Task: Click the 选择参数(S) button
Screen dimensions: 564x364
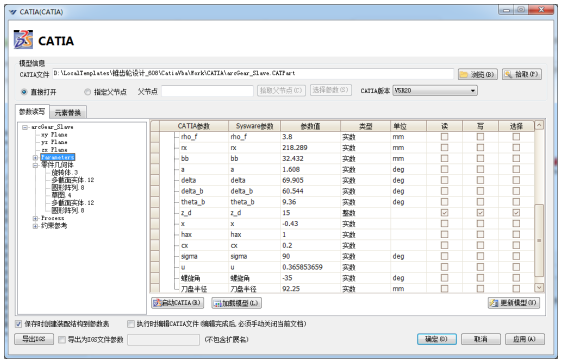Action: 331,90
